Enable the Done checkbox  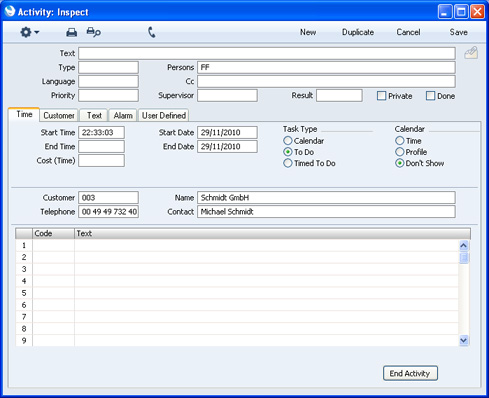[x=430, y=96]
